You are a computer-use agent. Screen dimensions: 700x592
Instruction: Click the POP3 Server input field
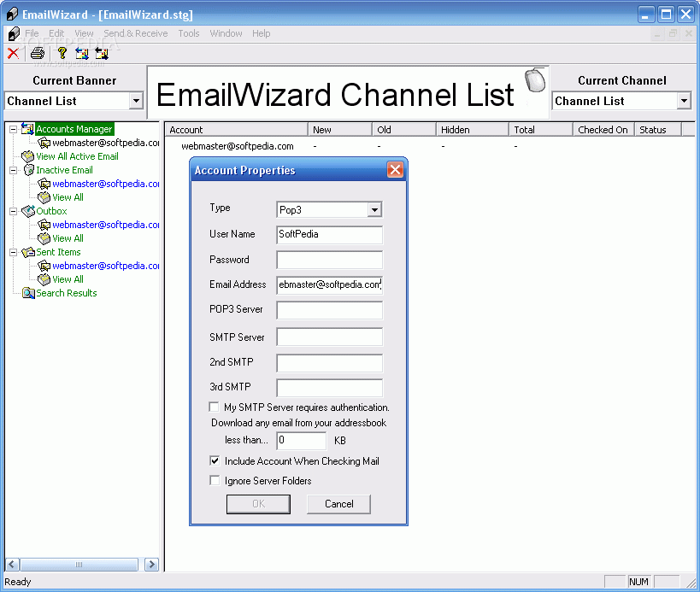pyautogui.click(x=329, y=310)
